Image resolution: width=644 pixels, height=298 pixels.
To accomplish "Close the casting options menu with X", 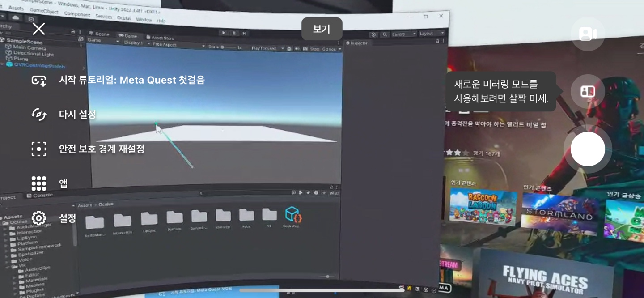I will [x=39, y=29].
